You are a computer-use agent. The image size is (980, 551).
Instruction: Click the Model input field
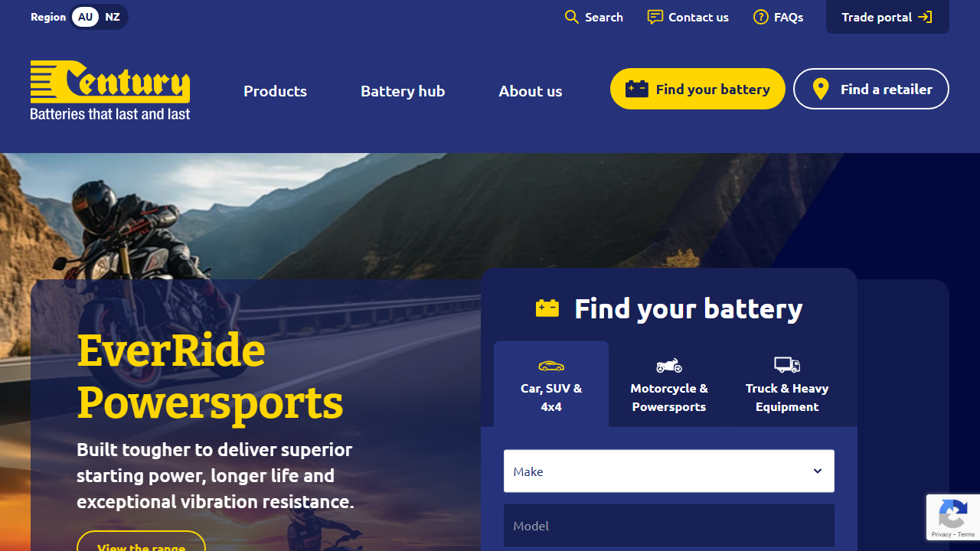[668, 526]
